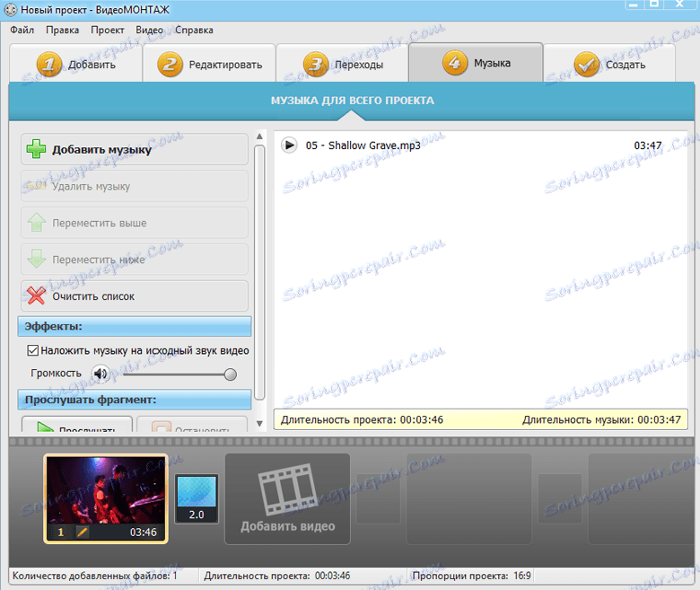Click the track duration 03:47
This screenshot has height=590, width=700.
[x=647, y=145]
